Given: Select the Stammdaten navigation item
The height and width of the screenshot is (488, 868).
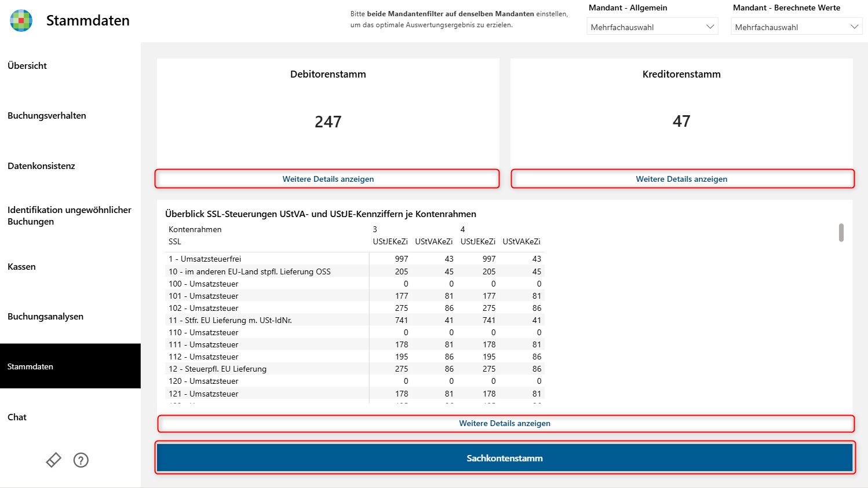Looking at the screenshot, I should 70,366.
